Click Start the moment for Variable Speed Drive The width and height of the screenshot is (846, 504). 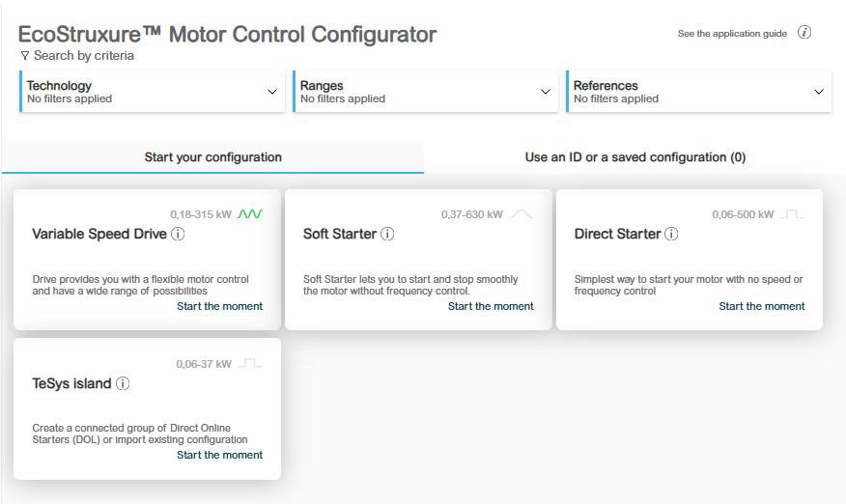click(219, 306)
